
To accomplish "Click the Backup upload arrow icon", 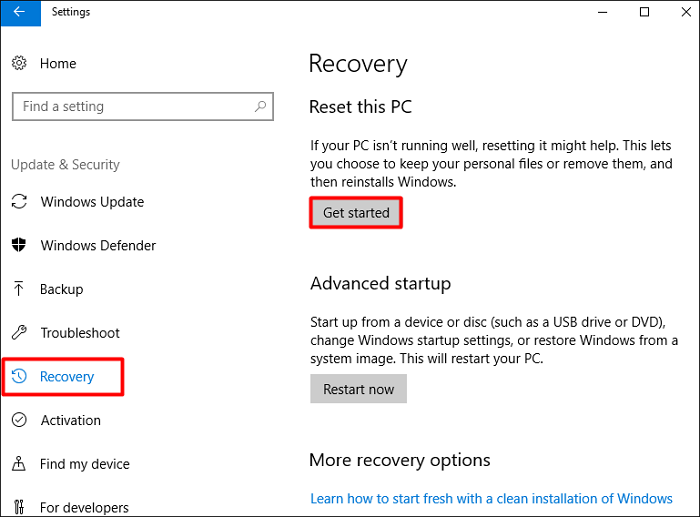I will tap(19, 289).
